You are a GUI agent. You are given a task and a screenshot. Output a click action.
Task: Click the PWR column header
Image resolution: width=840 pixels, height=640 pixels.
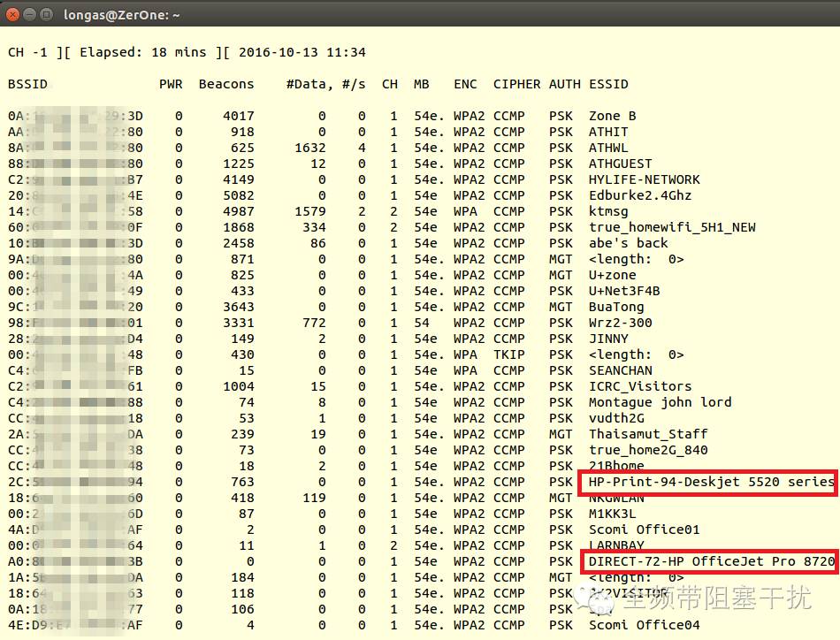[171, 84]
